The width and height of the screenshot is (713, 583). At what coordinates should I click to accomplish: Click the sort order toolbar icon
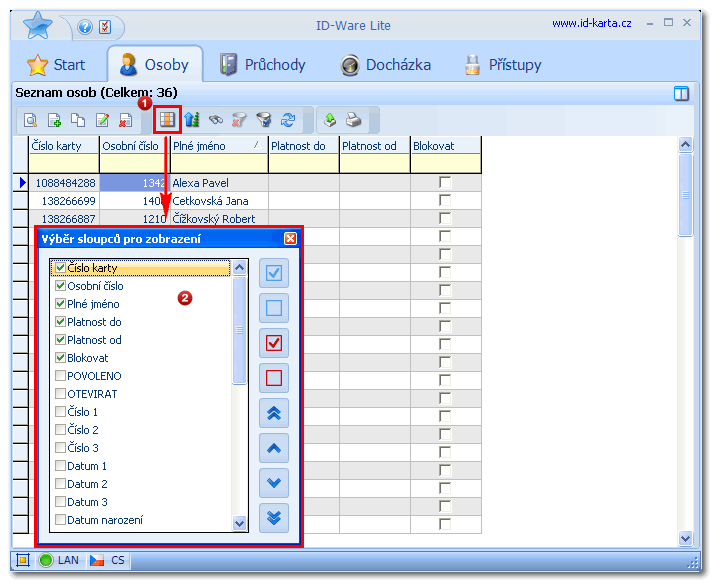[192, 120]
